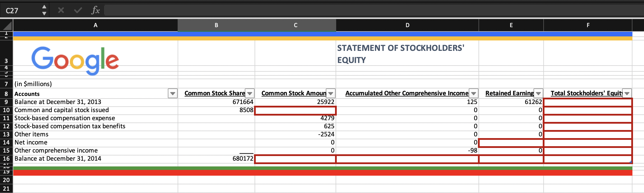Click 'Stock-based compensation tax benefits' cell
The height and width of the screenshot is (193, 644).
tap(95, 126)
